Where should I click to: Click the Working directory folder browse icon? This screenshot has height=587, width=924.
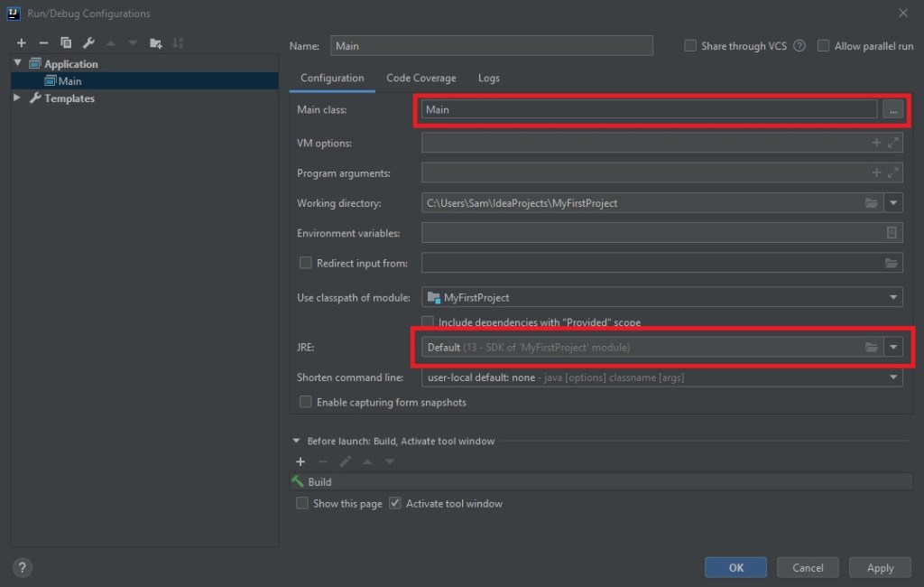coord(871,203)
